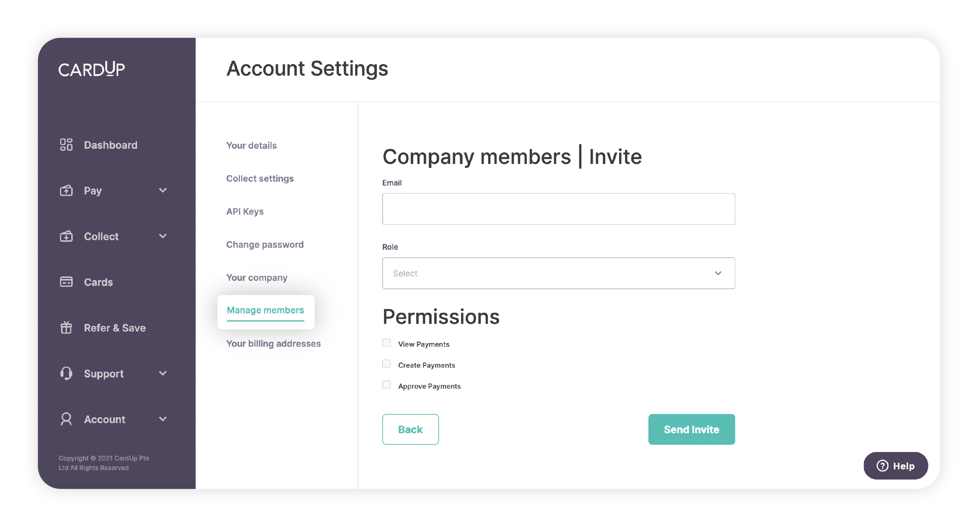Expand the Pay menu chevron

[x=163, y=190]
